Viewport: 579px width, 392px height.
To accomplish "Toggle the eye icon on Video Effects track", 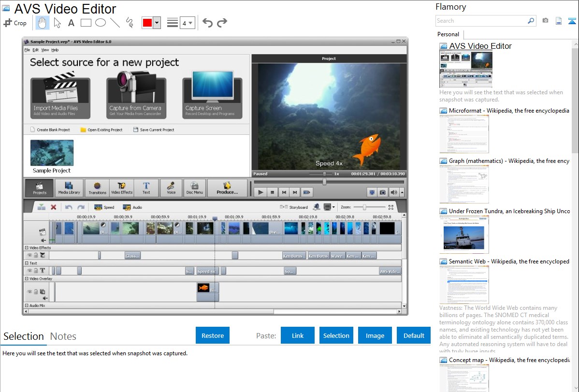I will [x=29, y=255].
